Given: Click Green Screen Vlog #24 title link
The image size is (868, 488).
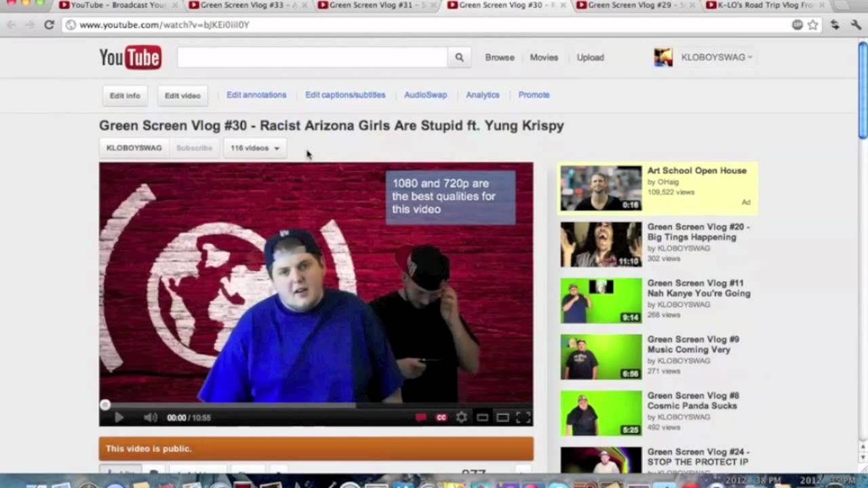Looking at the screenshot, I should 698,457.
